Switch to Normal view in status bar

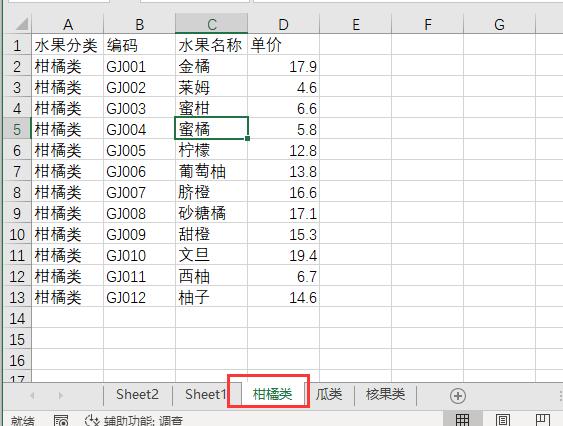coord(462,420)
